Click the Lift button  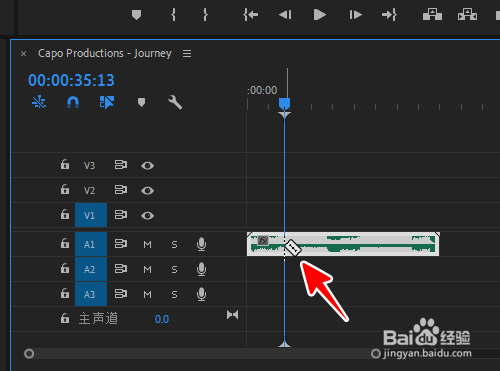(x=432, y=15)
